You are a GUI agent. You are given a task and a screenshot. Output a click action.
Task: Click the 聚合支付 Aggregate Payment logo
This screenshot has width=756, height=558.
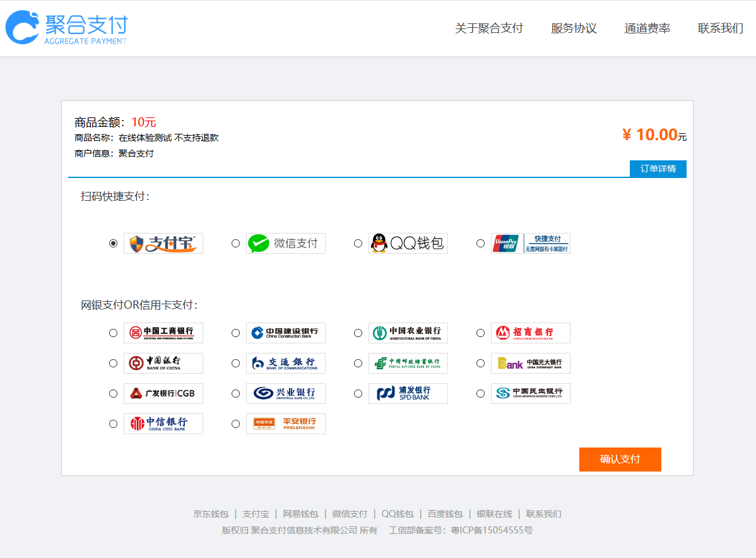pyautogui.click(x=66, y=28)
